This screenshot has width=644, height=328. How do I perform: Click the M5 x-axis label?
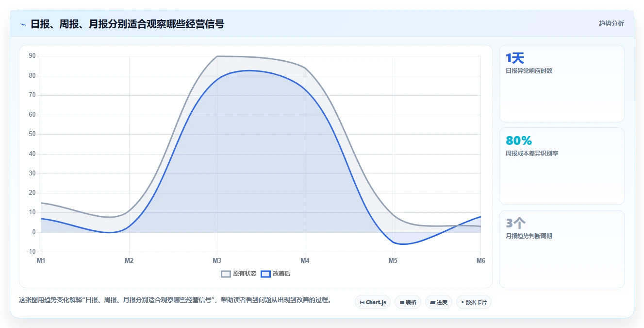point(393,261)
